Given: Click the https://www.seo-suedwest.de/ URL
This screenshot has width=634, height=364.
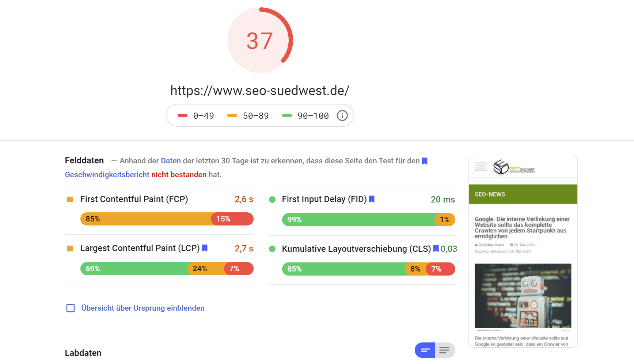Looking at the screenshot, I should coord(259,90).
